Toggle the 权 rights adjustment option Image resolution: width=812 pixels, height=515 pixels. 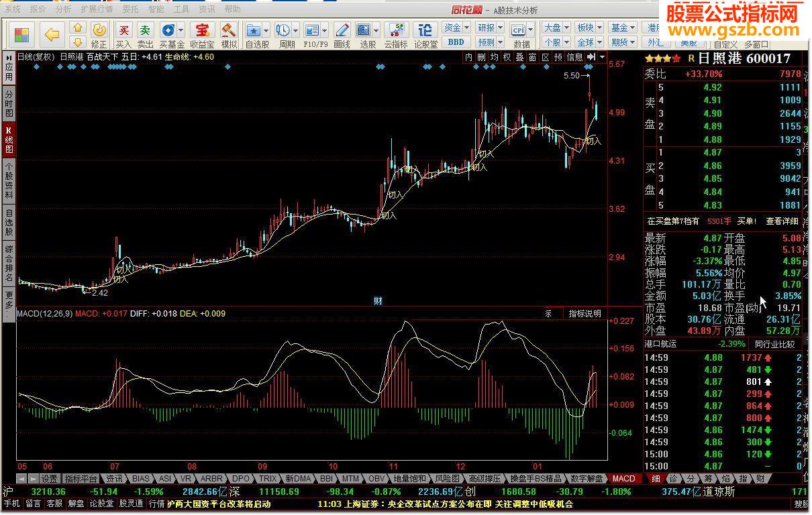(507, 57)
